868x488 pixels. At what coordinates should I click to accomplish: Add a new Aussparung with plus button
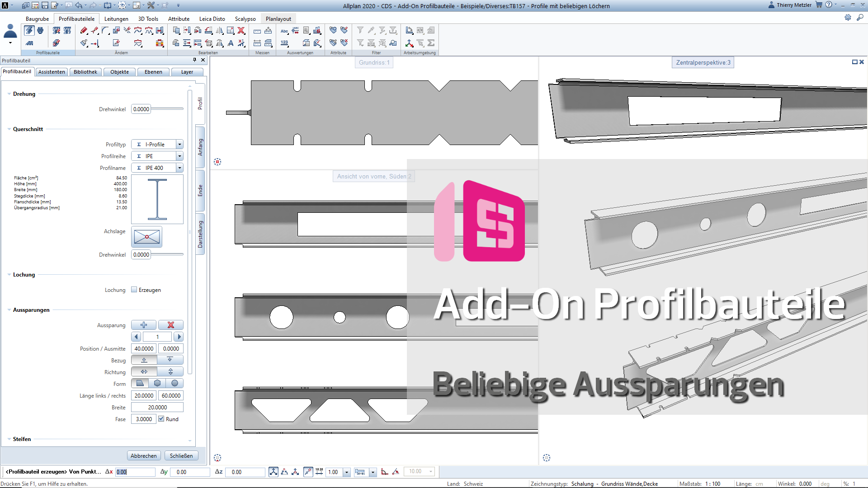pyautogui.click(x=144, y=325)
